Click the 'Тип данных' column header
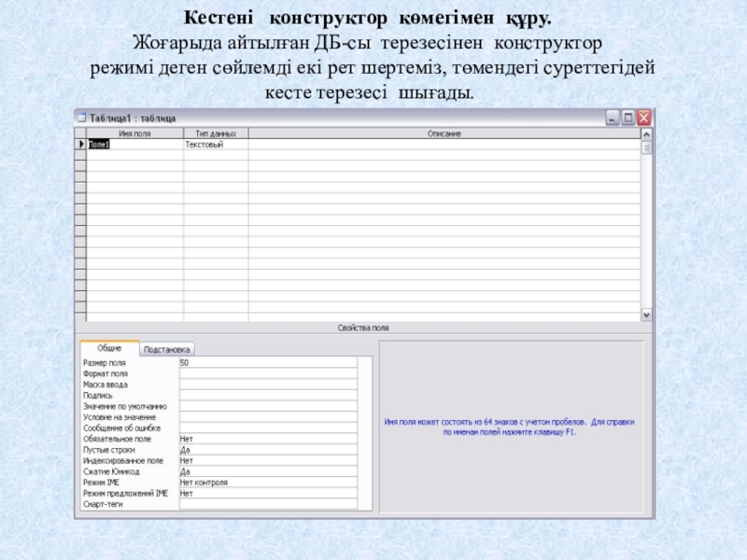This screenshot has height=560, width=747. 216,133
